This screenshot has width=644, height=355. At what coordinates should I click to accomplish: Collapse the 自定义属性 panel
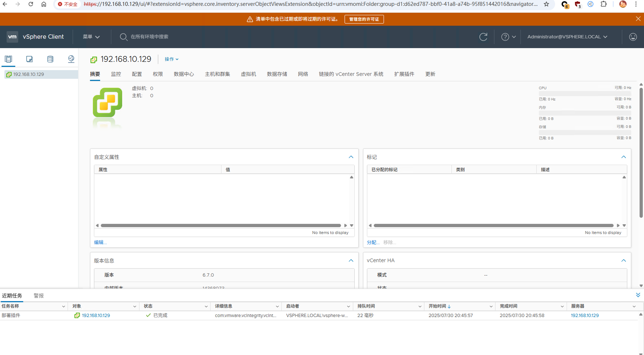click(x=351, y=157)
